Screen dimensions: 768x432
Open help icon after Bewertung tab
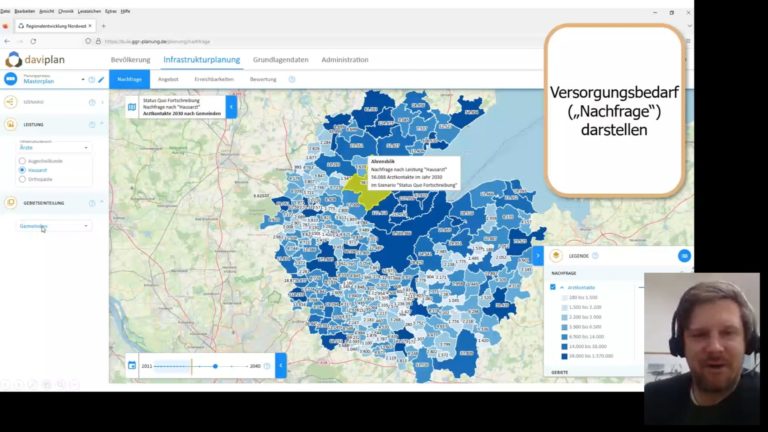(x=292, y=79)
